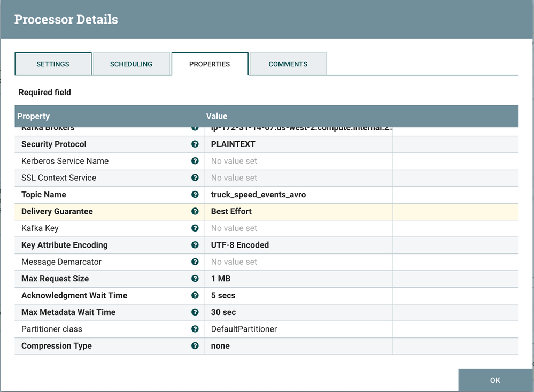The height and width of the screenshot is (392, 534).
Task: Open the Scheduling tab
Action: coord(131,64)
